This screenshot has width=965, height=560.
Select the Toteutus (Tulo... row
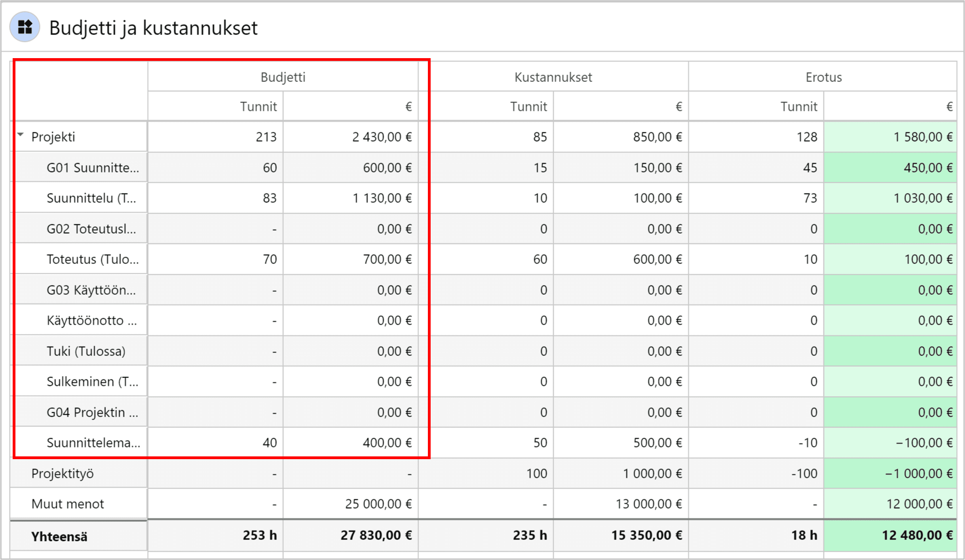[x=93, y=259]
